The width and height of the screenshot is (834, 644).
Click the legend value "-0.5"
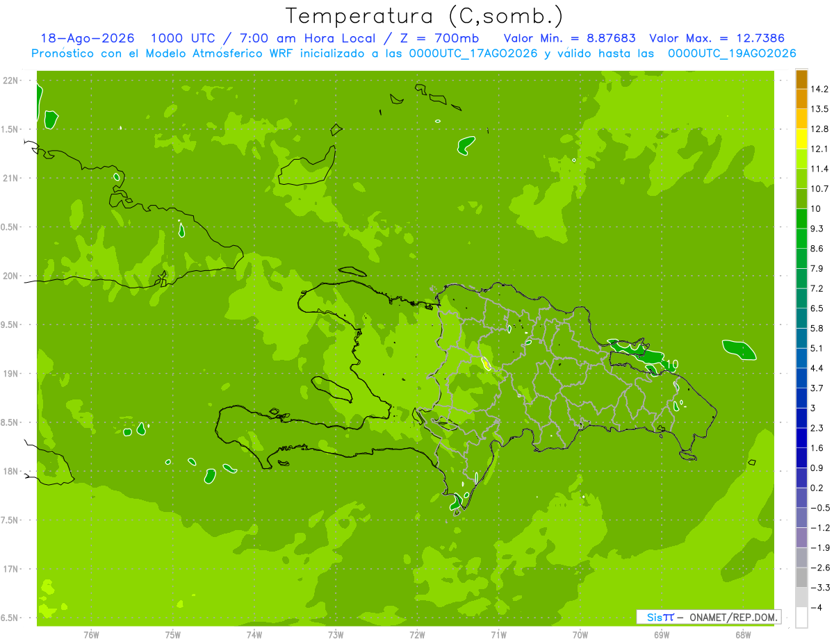coord(819,508)
